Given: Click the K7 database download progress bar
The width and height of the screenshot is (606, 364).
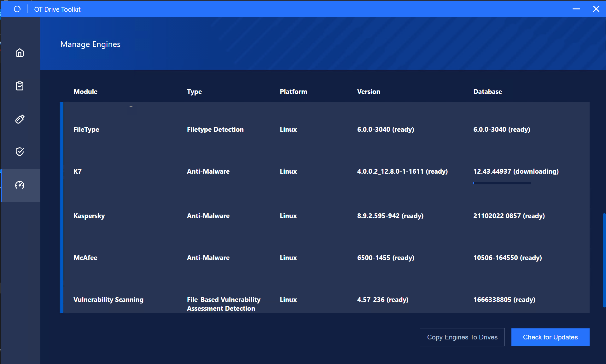Looking at the screenshot, I should coord(502,183).
